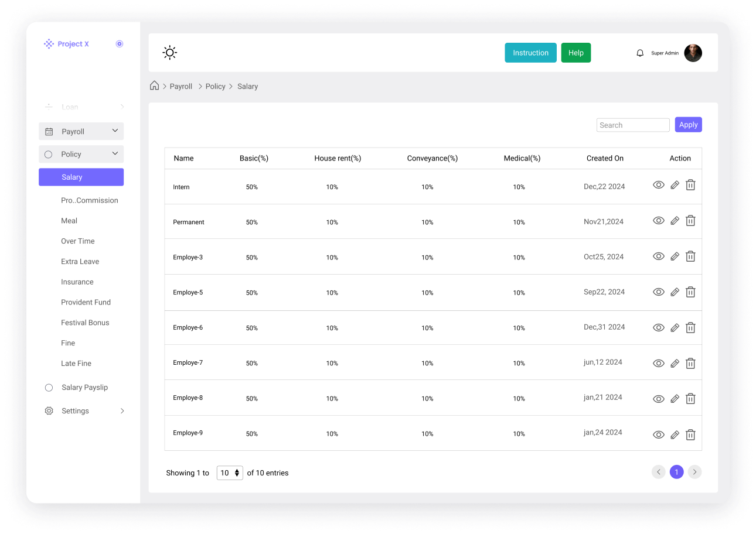756x534 pixels.
Task: Open the Meal policy item
Action: (69, 221)
